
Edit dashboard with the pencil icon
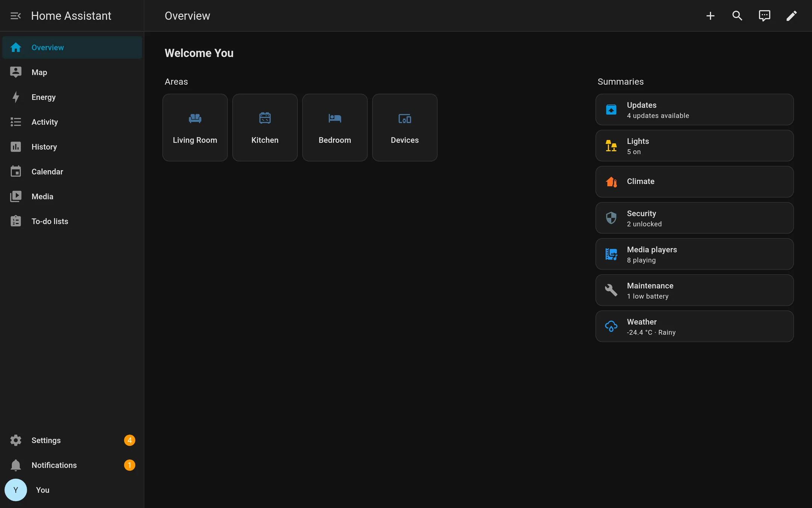[791, 16]
